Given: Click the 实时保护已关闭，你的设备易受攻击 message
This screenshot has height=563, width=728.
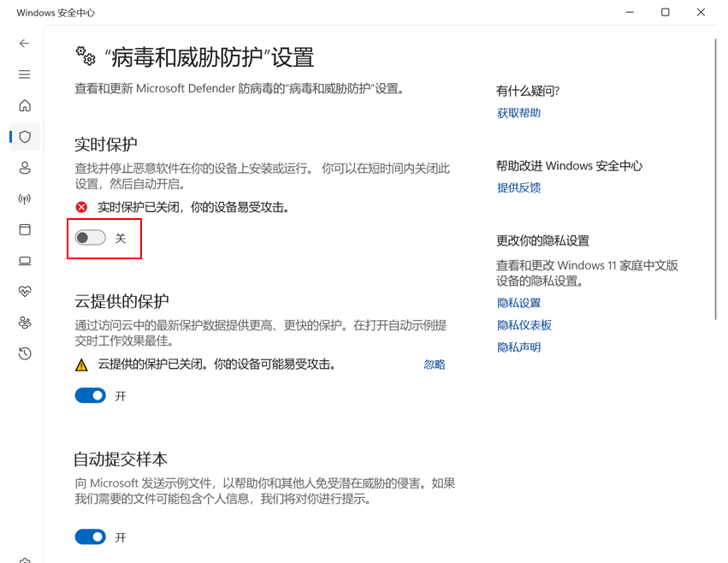Looking at the screenshot, I should 193,207.
